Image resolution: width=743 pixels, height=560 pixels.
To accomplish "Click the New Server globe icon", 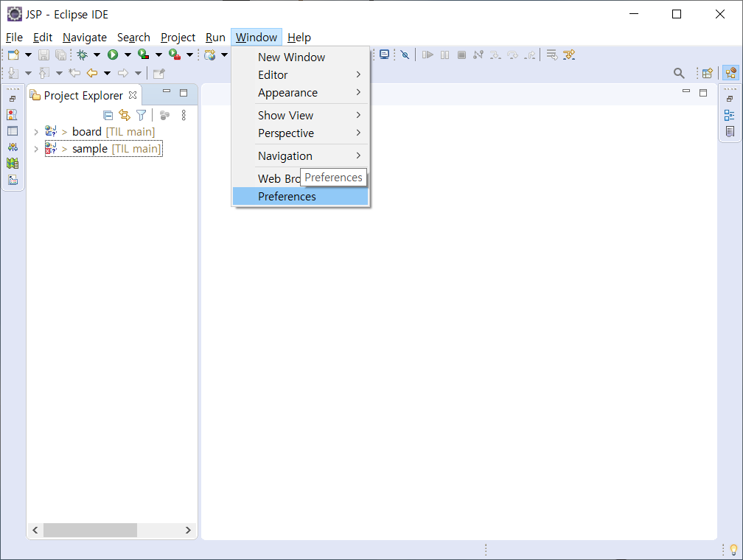I will coord(210,55).
